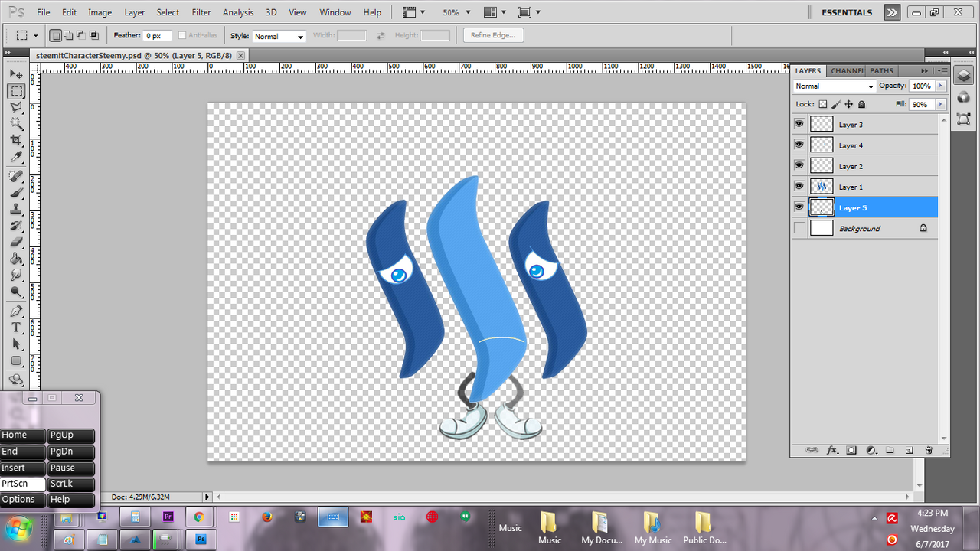Select the Eraser tool

(16, 243)
